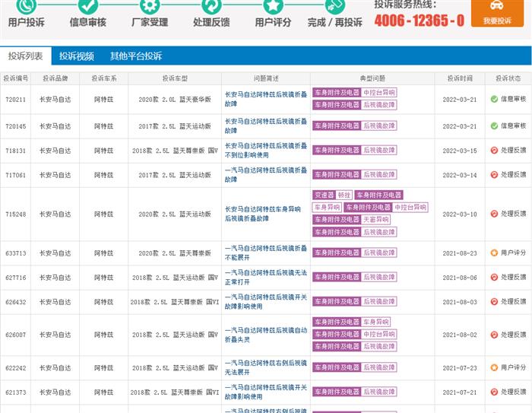Screen dimensions: 532x413
Task: Click red status icon for complaint 717061
Action: [494, 175]
